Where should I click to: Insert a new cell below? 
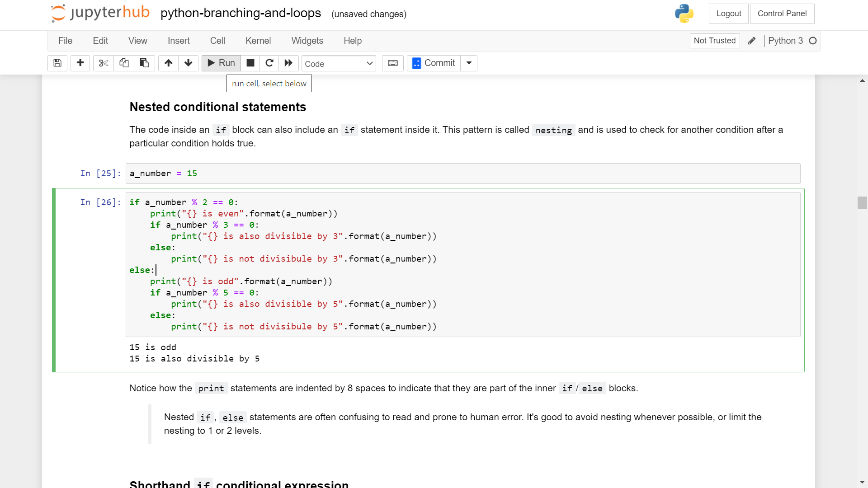80,63
